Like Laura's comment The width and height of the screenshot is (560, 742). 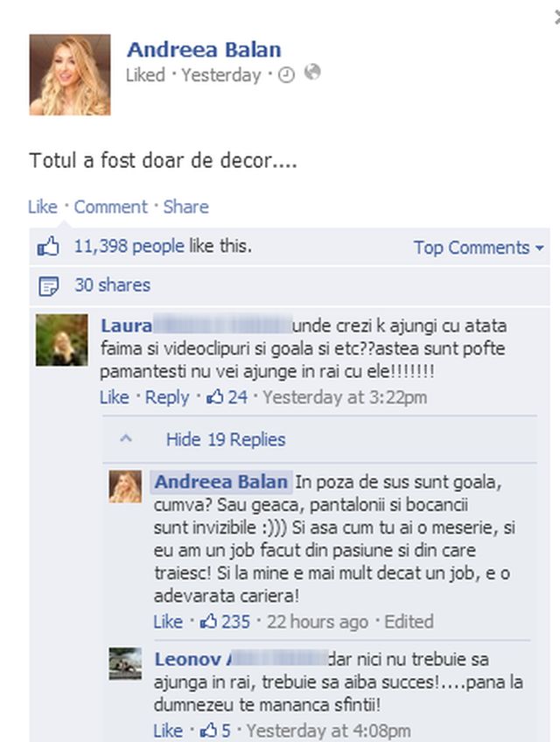(x=114, y=397)
